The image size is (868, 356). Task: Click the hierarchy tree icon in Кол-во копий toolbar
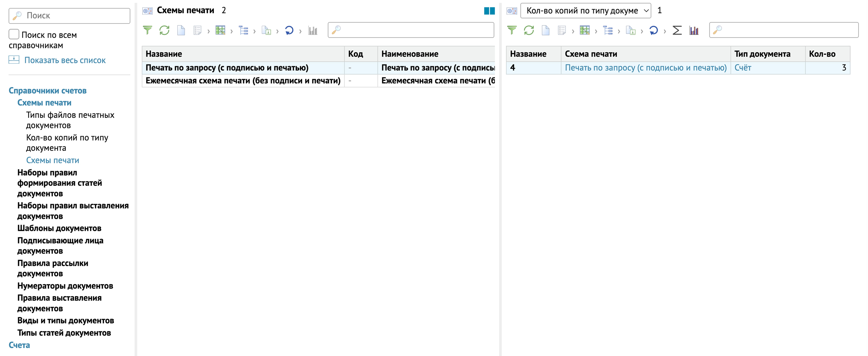[608, 30]
